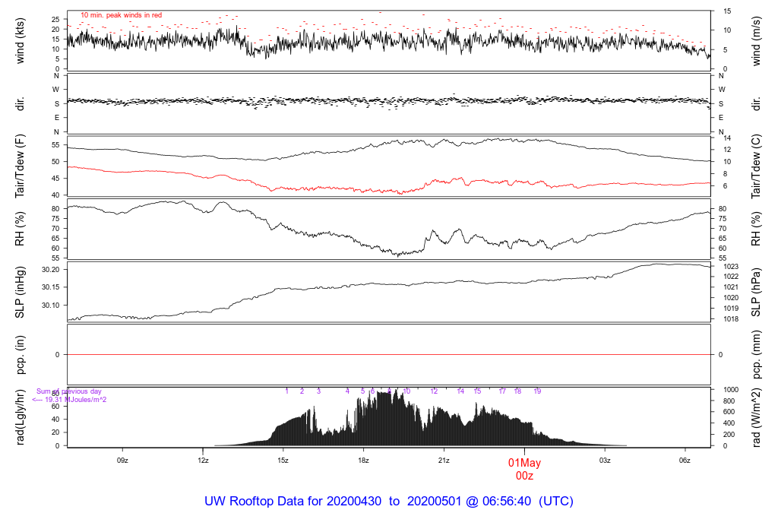Click the 03z time axis label
Viewport: 778px width, 532px height.
(604, 461)
